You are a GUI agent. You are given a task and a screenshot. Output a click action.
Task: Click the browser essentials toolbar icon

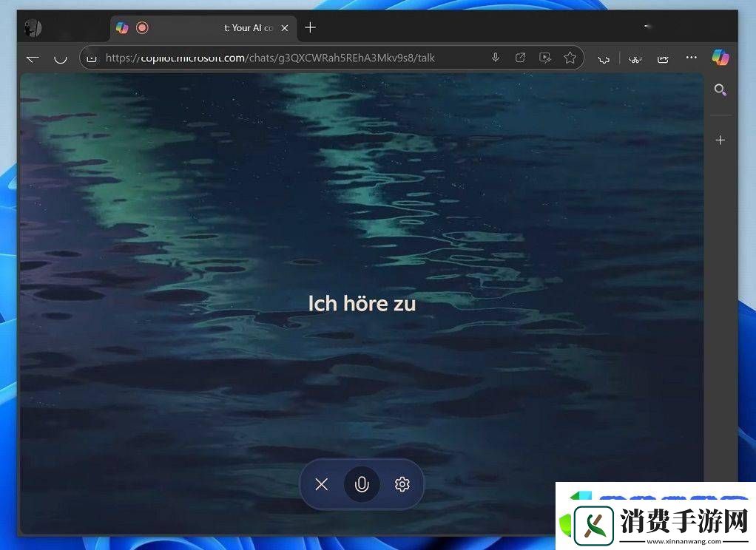tap(635, 58)
